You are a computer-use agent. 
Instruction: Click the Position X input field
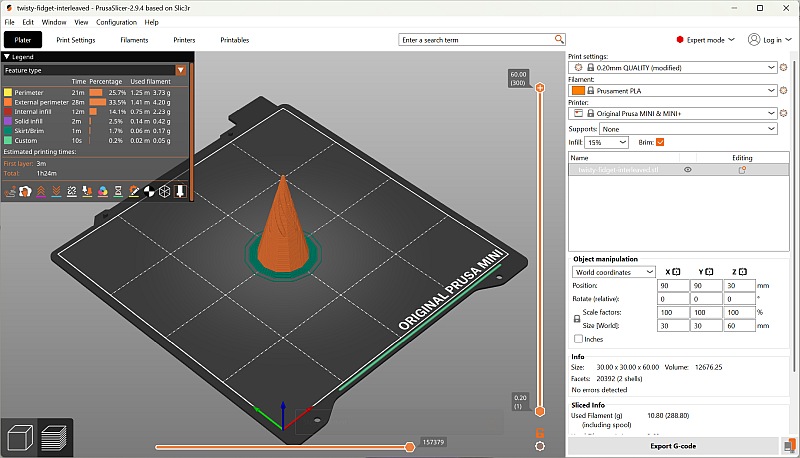tap(673, 286)
